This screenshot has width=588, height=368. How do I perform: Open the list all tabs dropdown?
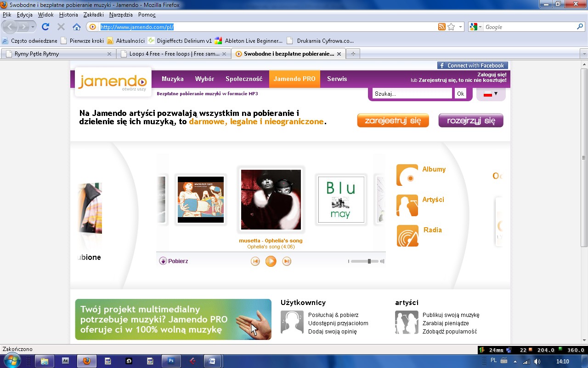click(584, 54)
